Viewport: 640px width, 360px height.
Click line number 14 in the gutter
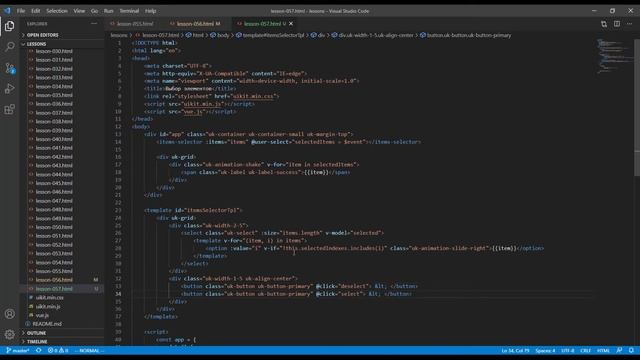[x=118, y=142]
